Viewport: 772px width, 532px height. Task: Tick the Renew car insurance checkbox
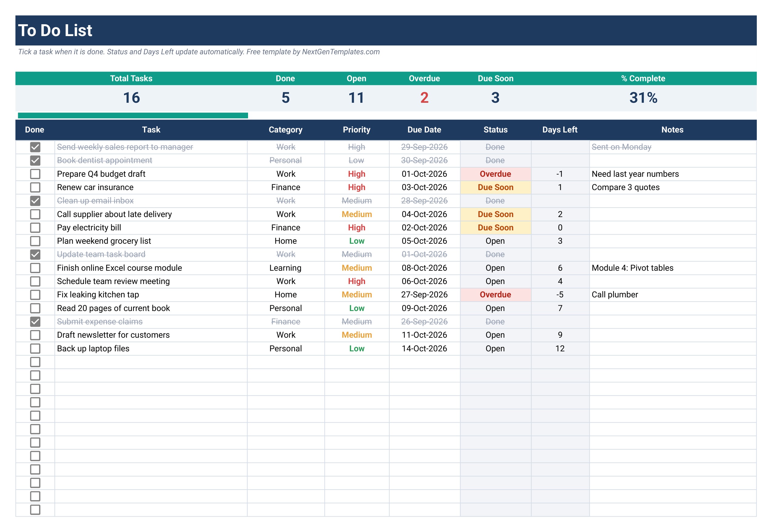coord(35,187)
